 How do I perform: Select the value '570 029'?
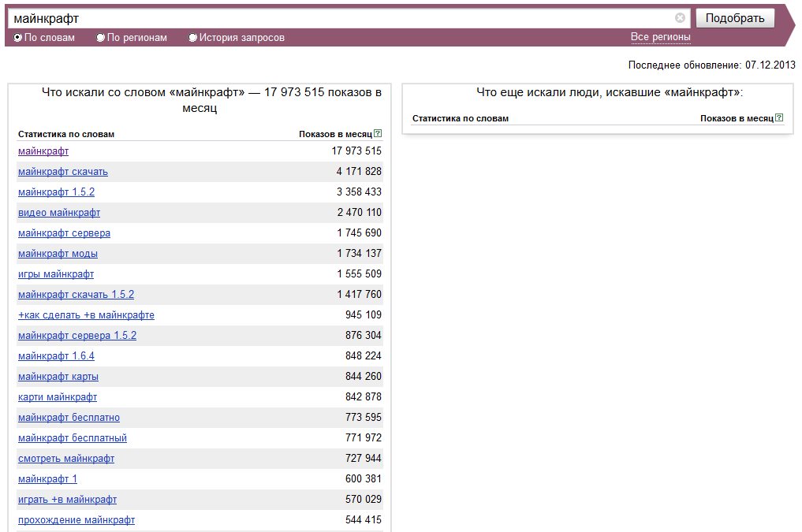pyautogui.click(x=364, y=500)
